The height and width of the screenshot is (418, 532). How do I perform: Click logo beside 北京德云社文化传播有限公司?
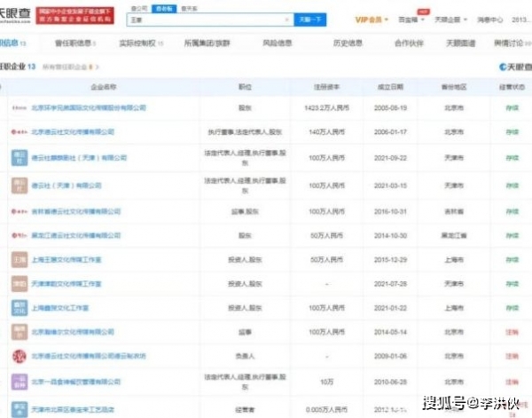tap(19, 131)
